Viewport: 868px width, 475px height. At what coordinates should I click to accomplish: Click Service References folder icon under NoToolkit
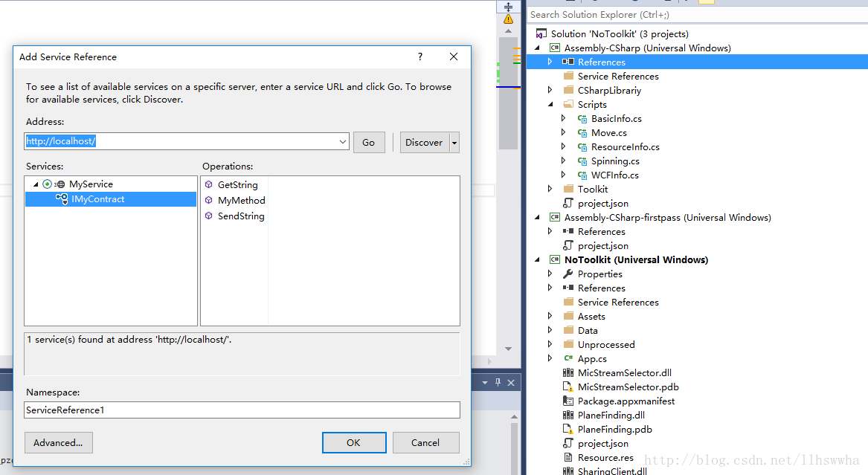point(568,302)
